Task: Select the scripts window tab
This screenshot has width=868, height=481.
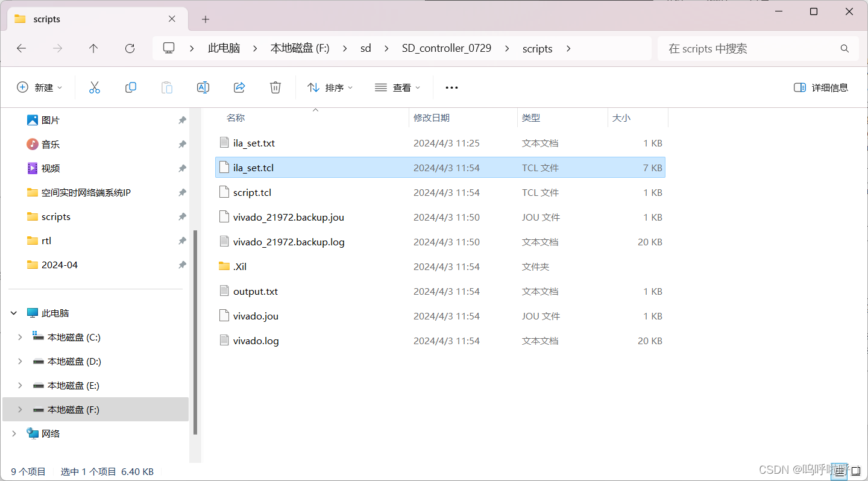Action: (x=96, y=19)
